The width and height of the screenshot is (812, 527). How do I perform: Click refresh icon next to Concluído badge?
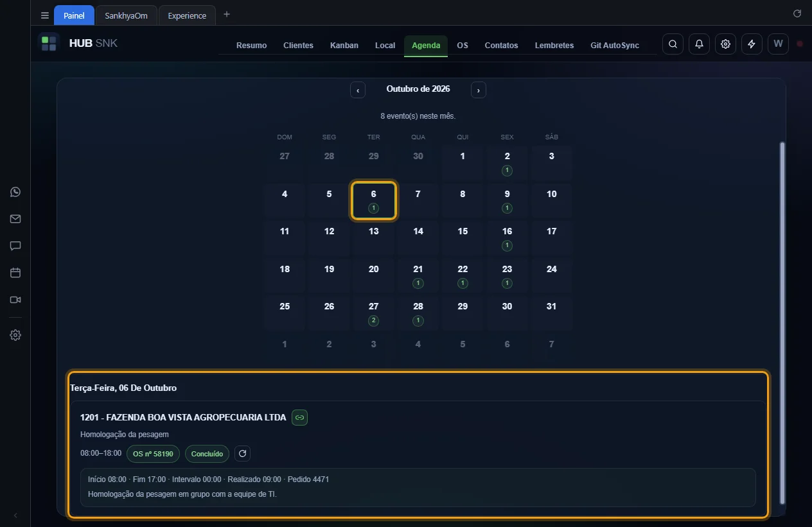(x=242, y=454)
